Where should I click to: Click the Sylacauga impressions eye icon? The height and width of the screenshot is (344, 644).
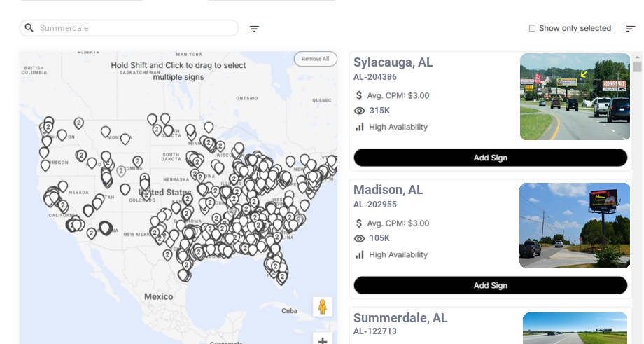click(360, 111)
